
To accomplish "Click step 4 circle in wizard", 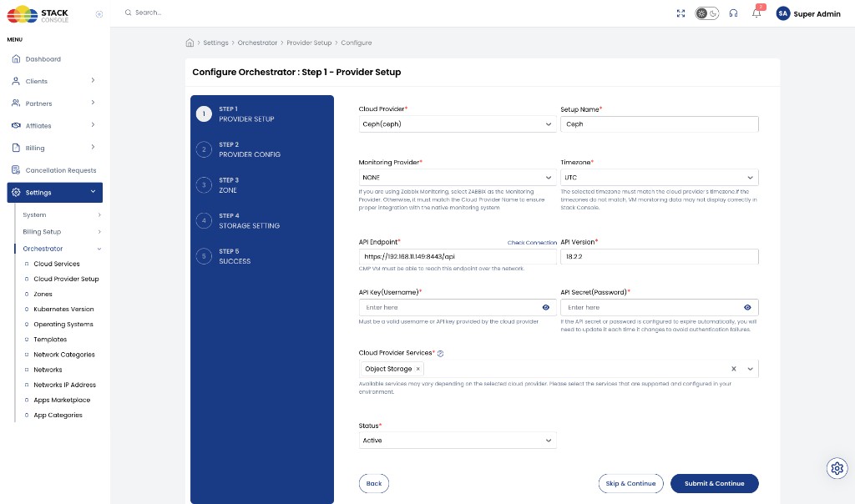I will tap(204, 220).
